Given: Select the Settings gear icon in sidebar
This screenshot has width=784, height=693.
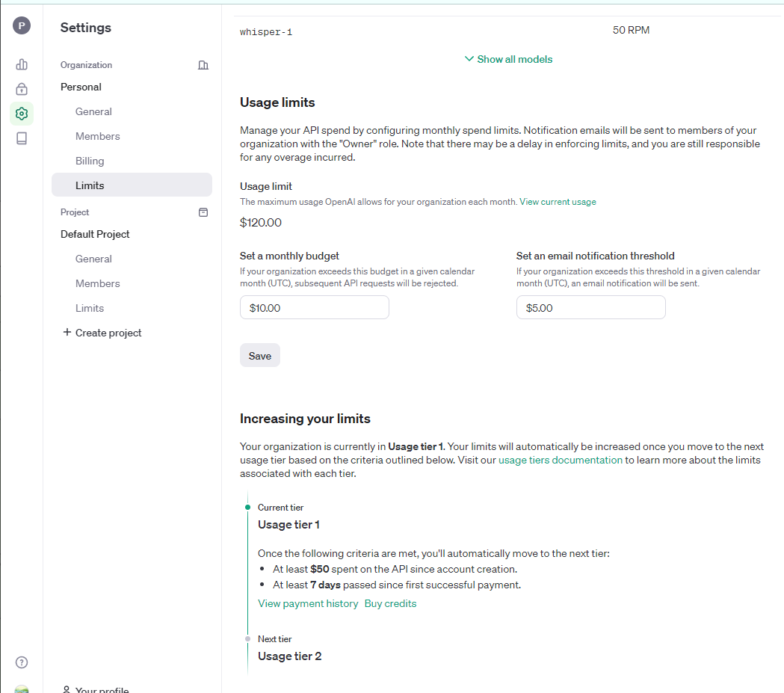Looking at the screenshot, I should [x=22, y=114].
